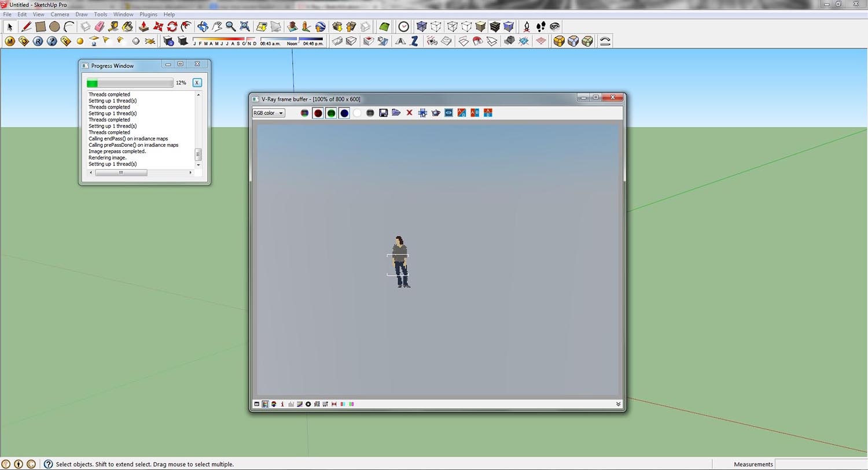This screenshot has height=470, width=868.
Task: Open the Window menu
Action: [123, 14]
